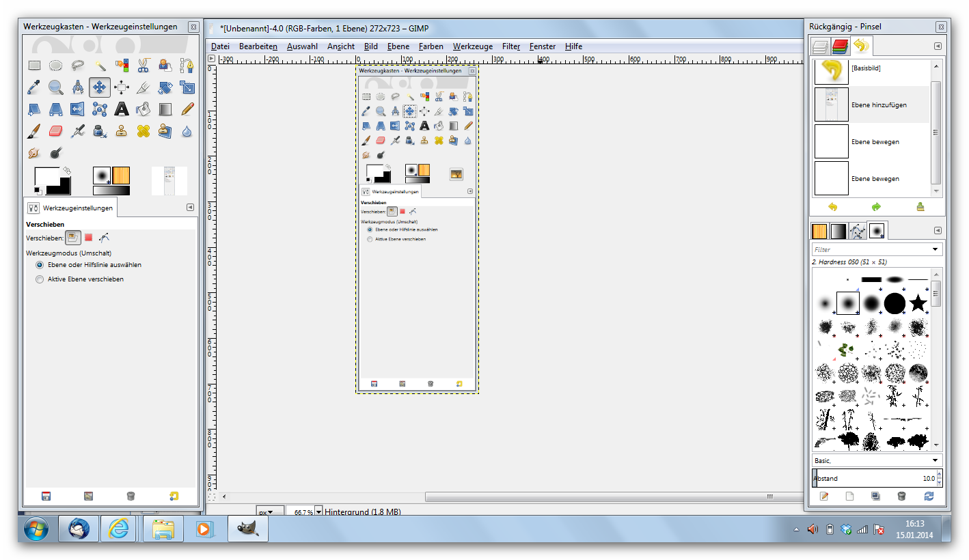Switch to the Channels tab in right dock
The width and height of the screenshot is (969, 560).
click(x=840, y=46)
